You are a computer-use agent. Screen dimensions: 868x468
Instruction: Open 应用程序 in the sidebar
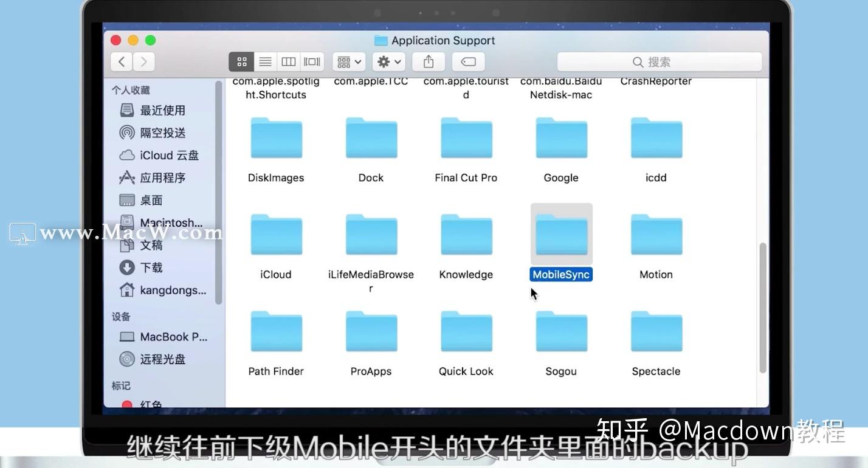[x=153, y=177]
